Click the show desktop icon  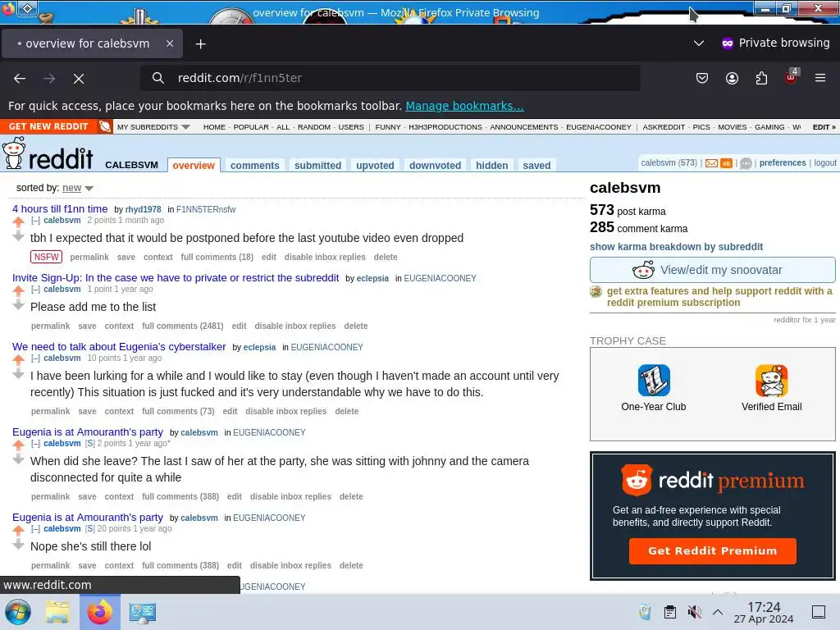point(819,612)
